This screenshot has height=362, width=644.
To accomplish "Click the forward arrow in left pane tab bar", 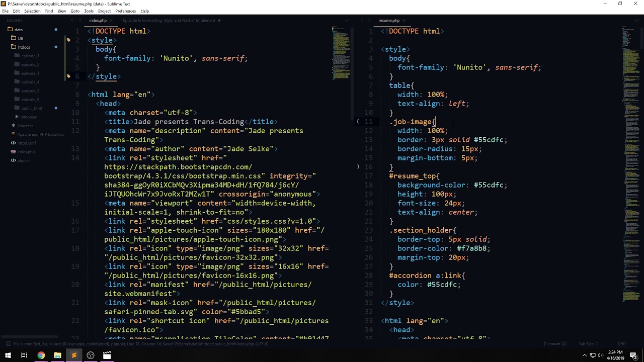I will tap(80, 21).
